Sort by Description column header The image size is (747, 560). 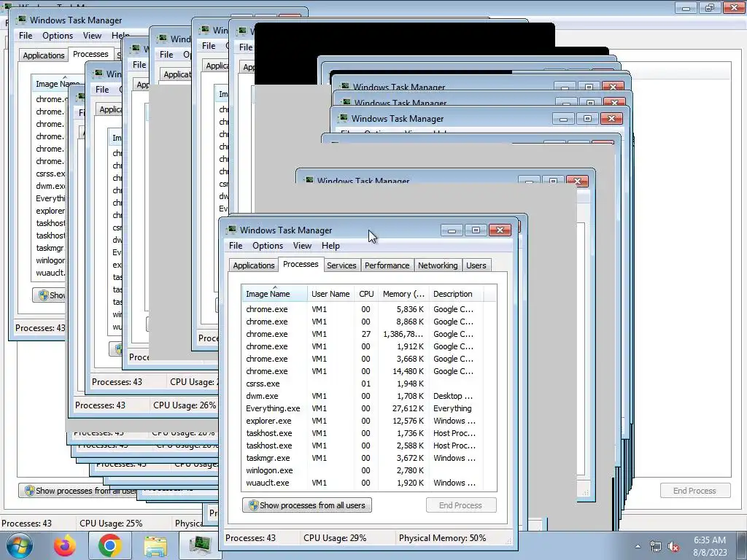pos(455,294)
